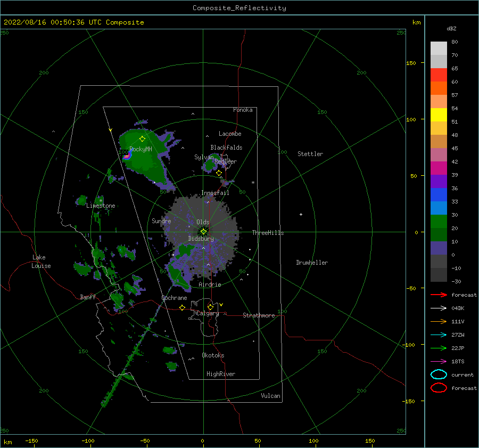This screenshot has height=448, width=479.
Task: Click the yellow diamond marker above Calgary
Action: 210,307
